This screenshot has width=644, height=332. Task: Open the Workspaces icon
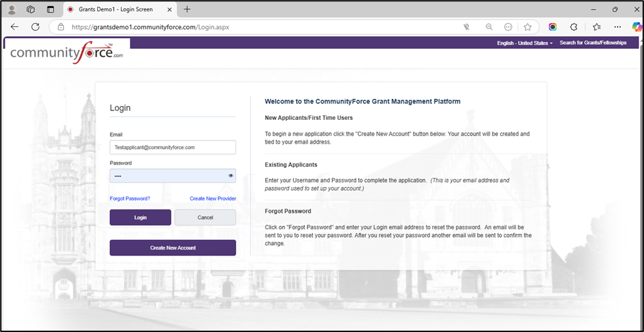[x=31, y=9]
